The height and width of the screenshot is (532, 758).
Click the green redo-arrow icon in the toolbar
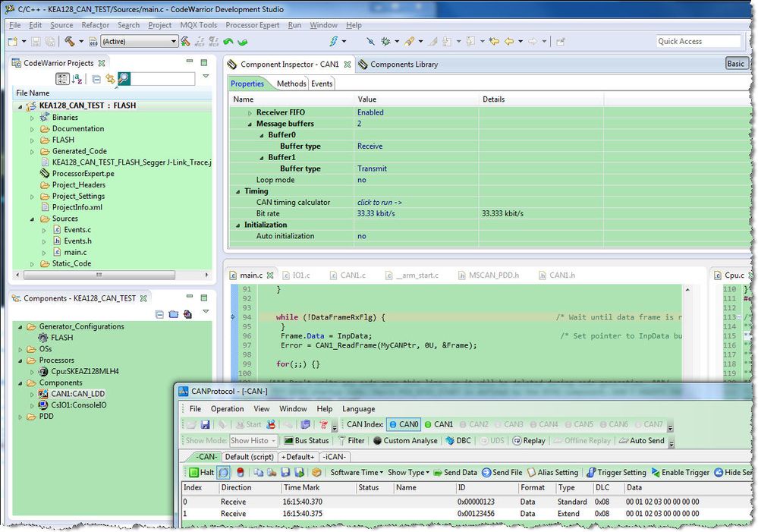(243, 42)
